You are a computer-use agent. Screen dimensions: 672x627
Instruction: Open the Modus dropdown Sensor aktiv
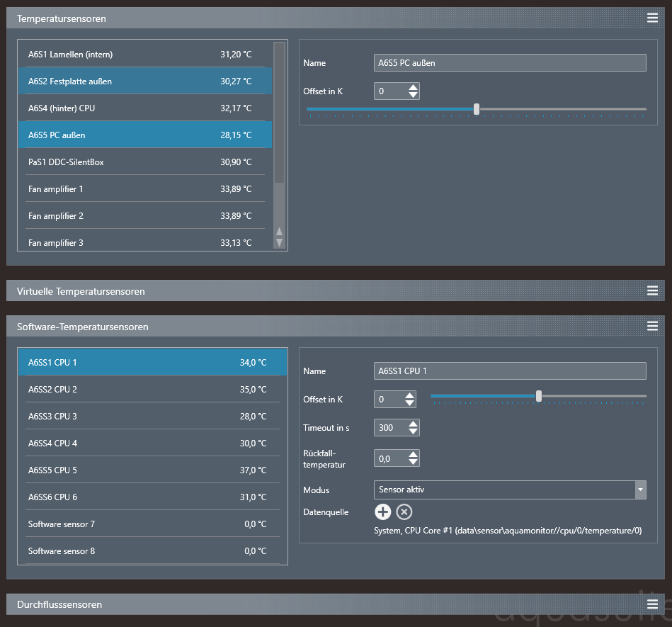(x=509, y=490)
